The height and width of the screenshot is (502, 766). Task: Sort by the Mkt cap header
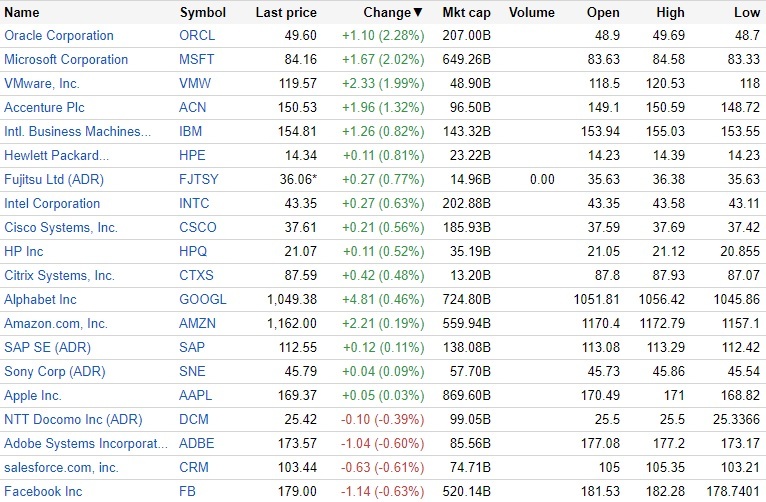465,13
